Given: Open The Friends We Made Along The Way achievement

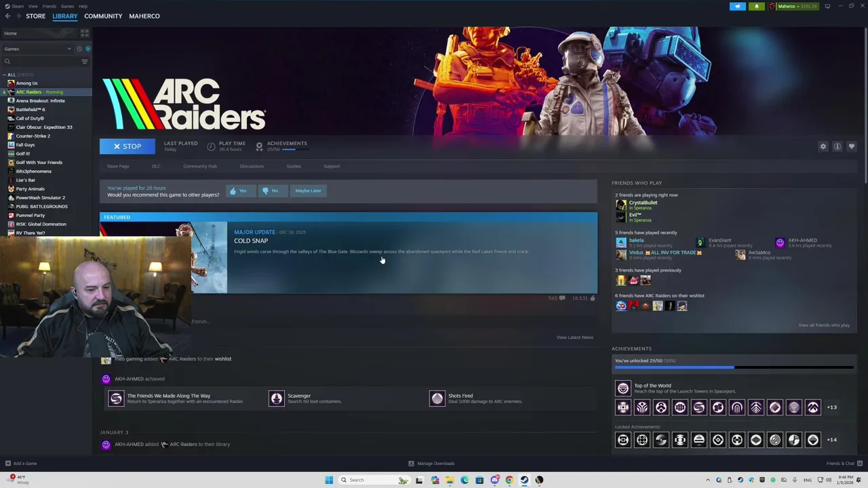Looking at the screenshot, I should (x=116, y=399).
